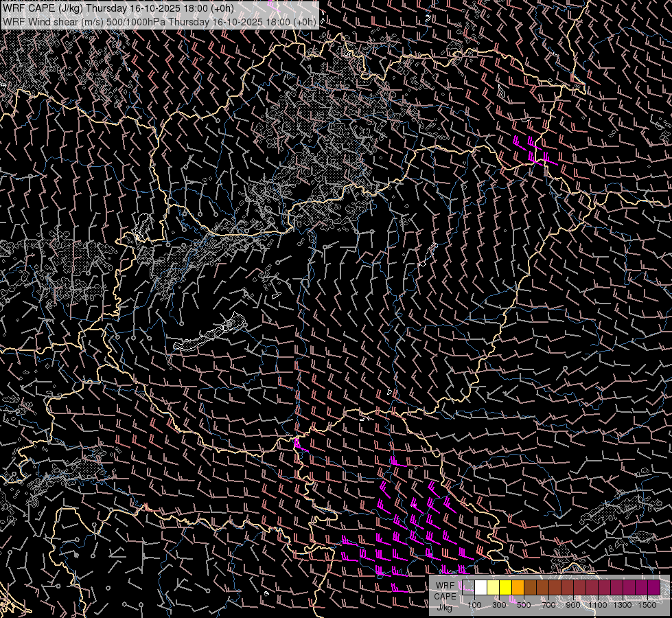Select the 1500 legend tick label
Image resolution: width=672 pixels, height=618 pixels.
(x=647, y=605)
